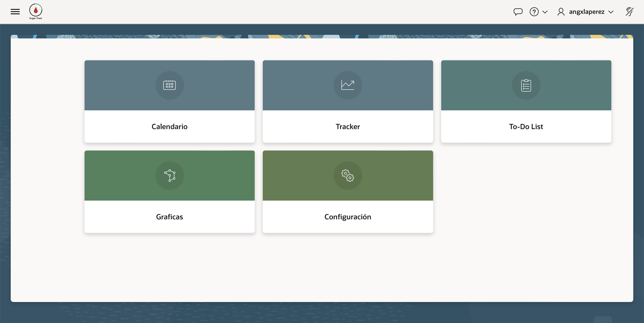The width and height of the screenshot is (644, 323).
Task: Click the gears icon on Configuración card
Action: (347, 175)
